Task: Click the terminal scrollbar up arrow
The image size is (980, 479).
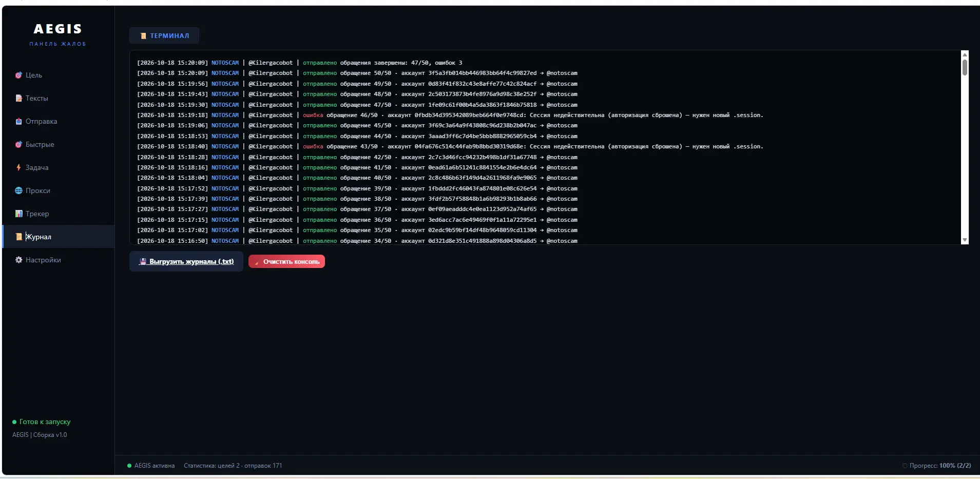Action: coord(965,55)
